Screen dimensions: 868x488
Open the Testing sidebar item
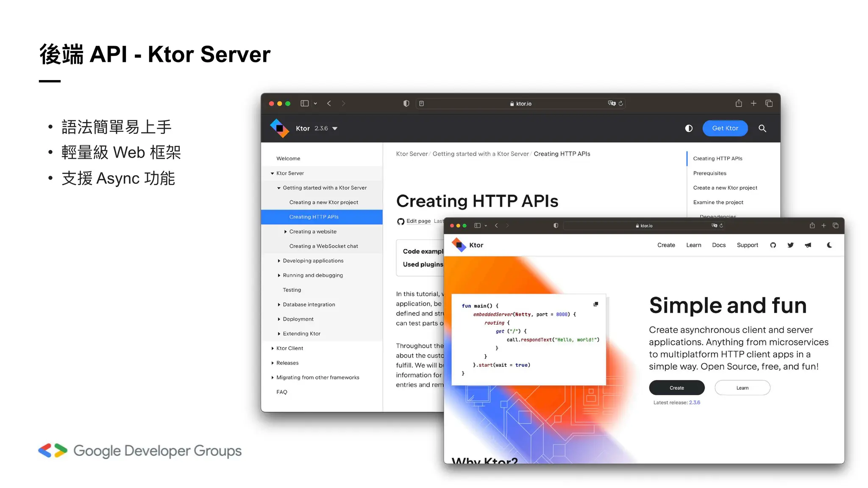(292, 290)
